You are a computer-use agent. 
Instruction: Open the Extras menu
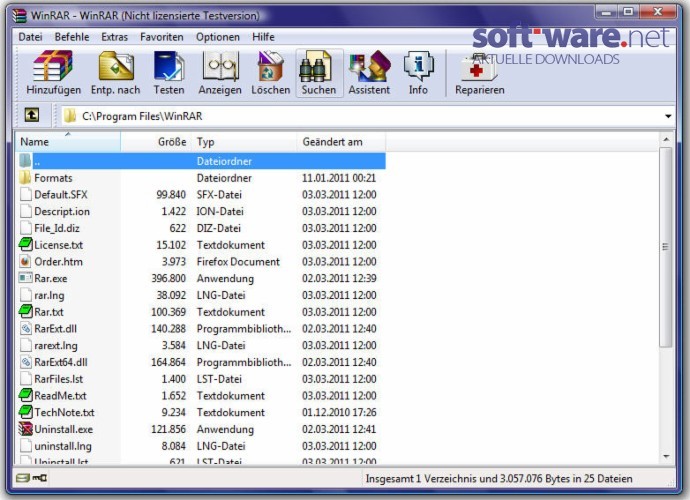pos(114,37)
